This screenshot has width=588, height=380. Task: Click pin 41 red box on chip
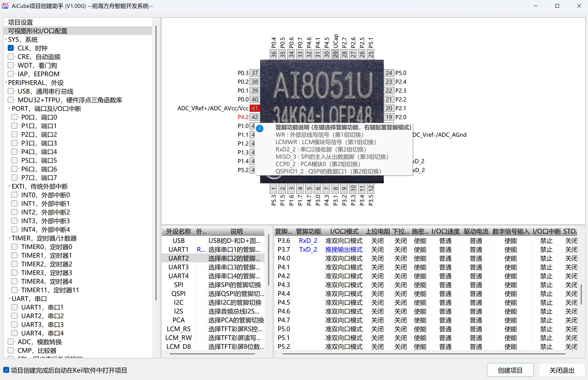tap(255, 108)
